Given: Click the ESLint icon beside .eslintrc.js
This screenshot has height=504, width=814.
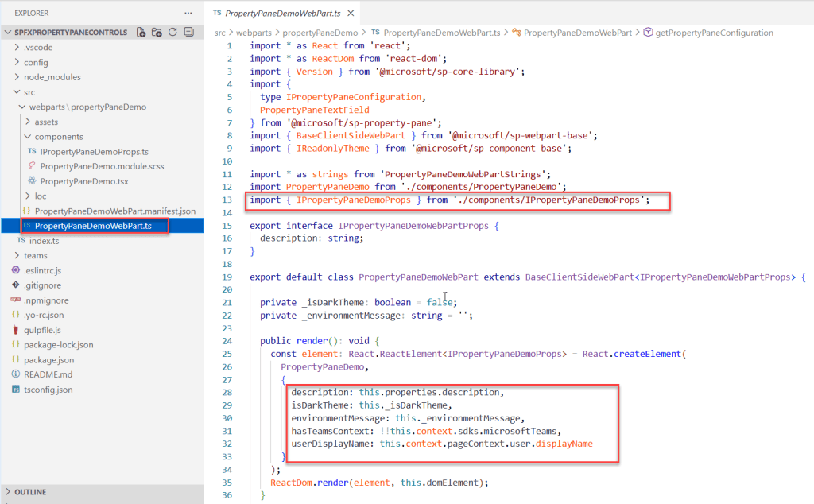Looking at the screenshot, I should click(16, 270).
